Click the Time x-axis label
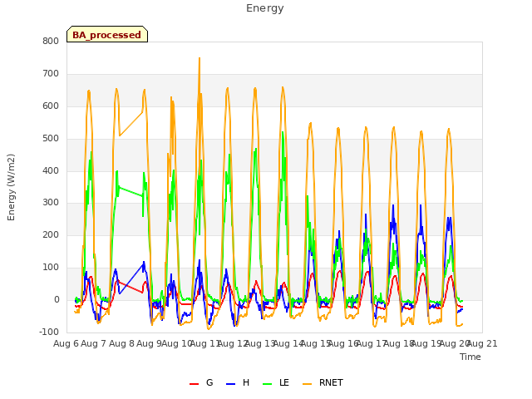 pyautogui.click(x=470, y=357)
